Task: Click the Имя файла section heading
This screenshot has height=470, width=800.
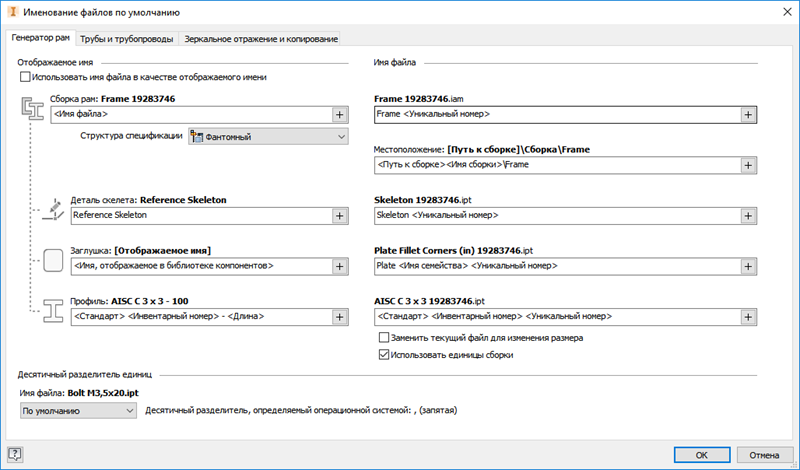Action: 394,62
